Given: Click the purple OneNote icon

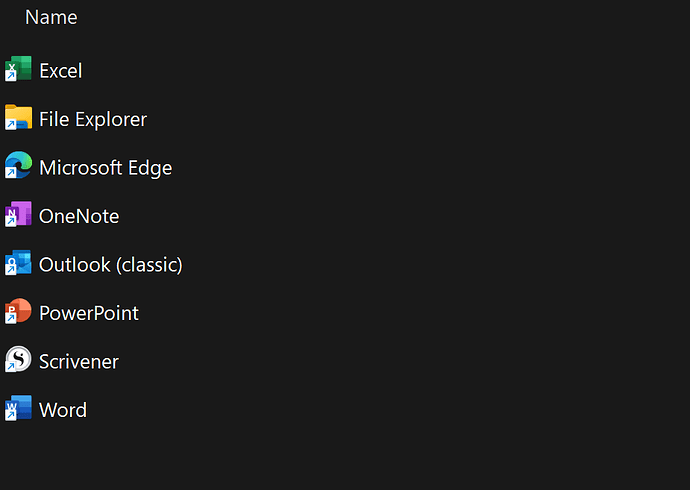Looking at the screenshot, I should click(x=18, y=214).
